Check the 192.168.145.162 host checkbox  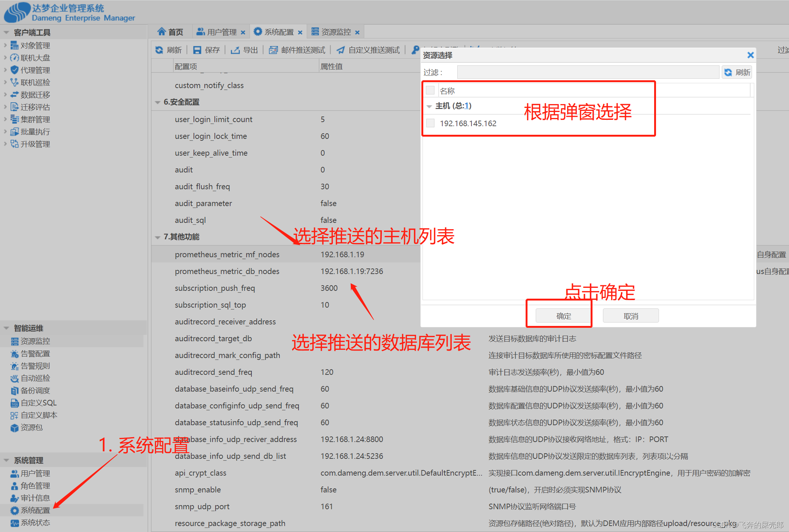(x=430, y=123)
